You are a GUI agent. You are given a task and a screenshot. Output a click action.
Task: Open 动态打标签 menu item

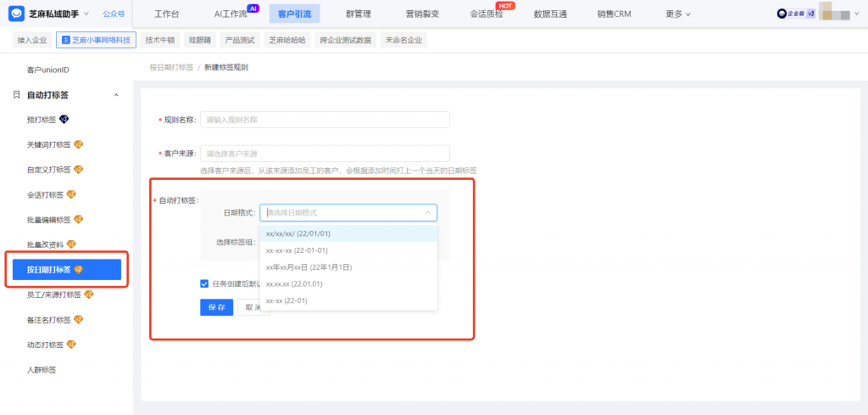pyautogui.click(x=46, y=345)
